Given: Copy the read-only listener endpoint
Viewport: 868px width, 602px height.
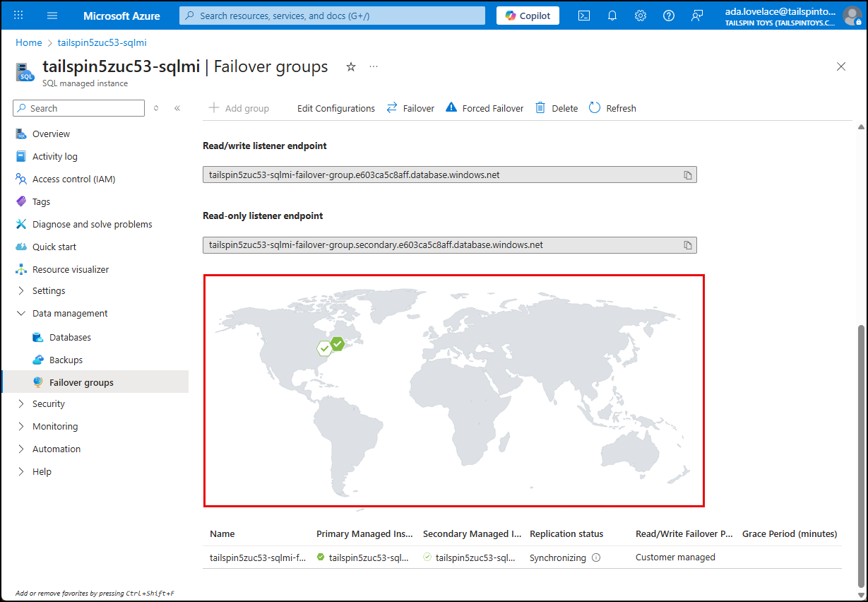Looking at the screenshot, I should pyautogui.click(x=687, y=244).
